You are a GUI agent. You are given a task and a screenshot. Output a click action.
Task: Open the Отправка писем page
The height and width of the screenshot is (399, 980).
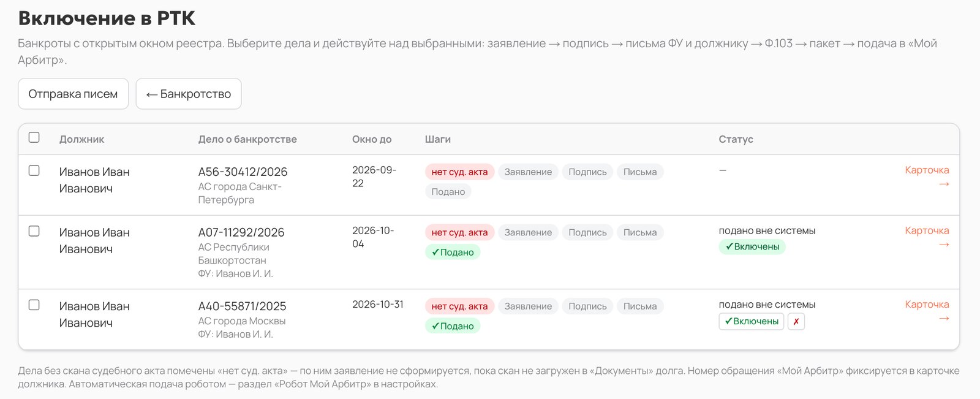tap(73, 94)
